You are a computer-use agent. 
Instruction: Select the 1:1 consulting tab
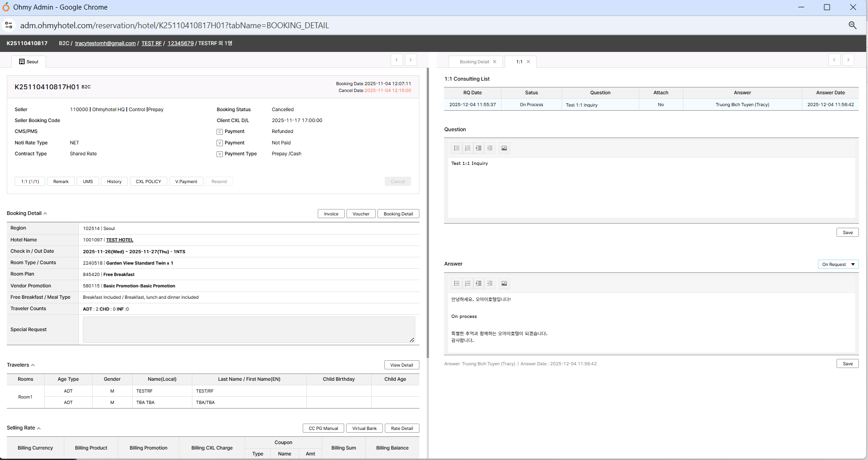[519, 62]
